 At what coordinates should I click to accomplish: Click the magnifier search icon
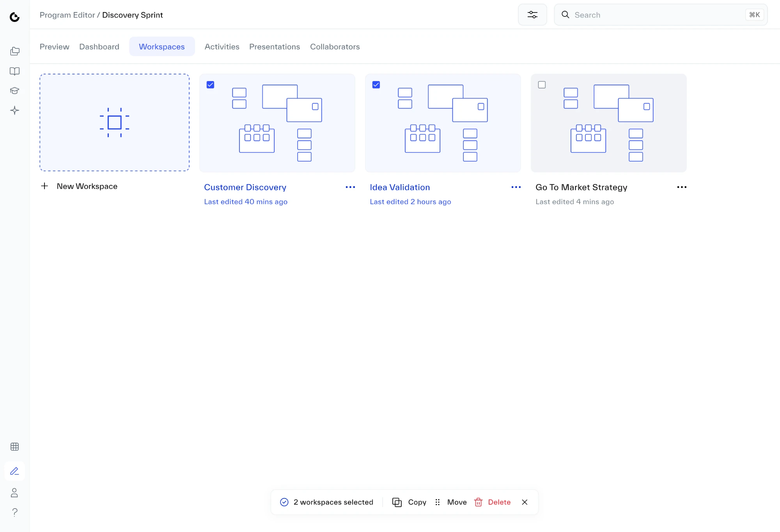[x=565, y=15]
